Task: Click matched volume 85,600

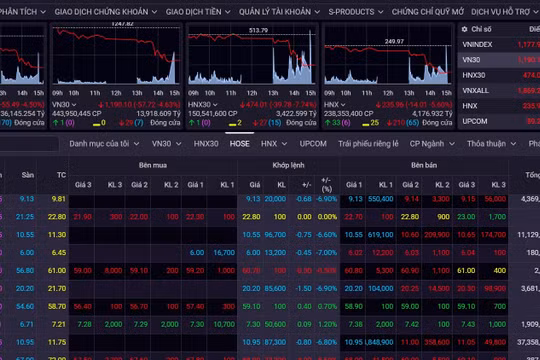Action: coord(275,288)
